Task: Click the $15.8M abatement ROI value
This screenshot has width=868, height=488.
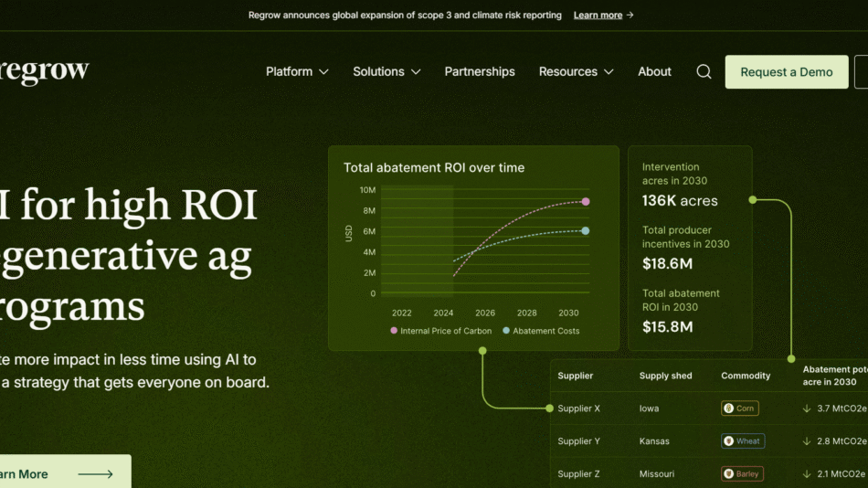Action: click(x=667, y=327)
